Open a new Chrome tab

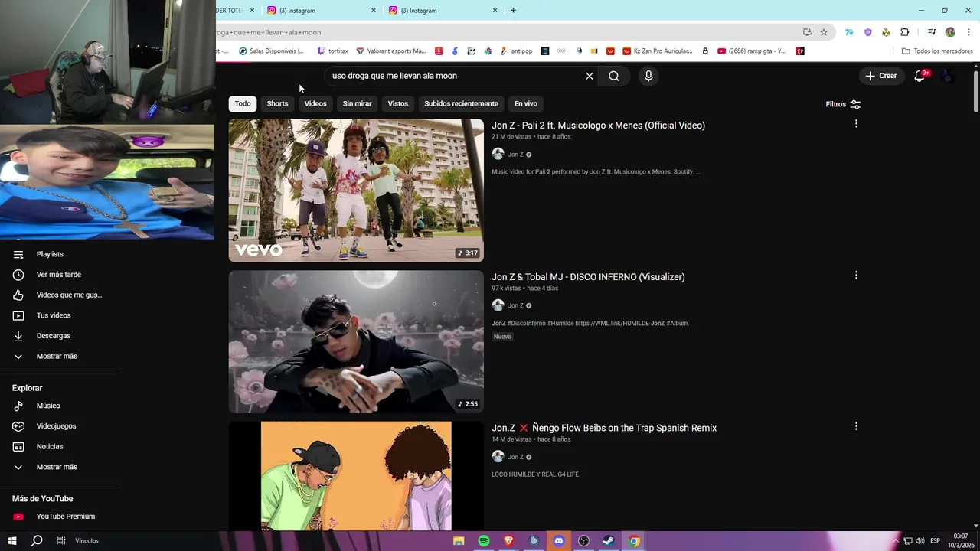click(x=513, y=11)
